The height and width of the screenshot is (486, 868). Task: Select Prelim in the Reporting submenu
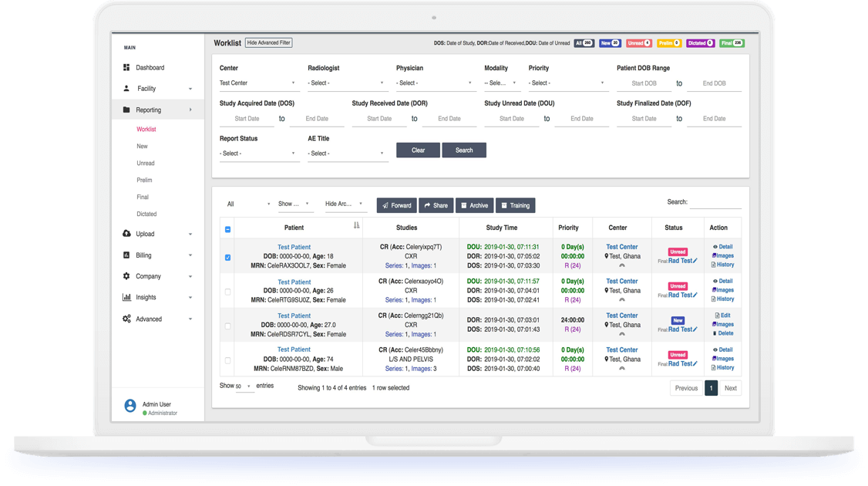pyautogui.click(x=144, y=180)
